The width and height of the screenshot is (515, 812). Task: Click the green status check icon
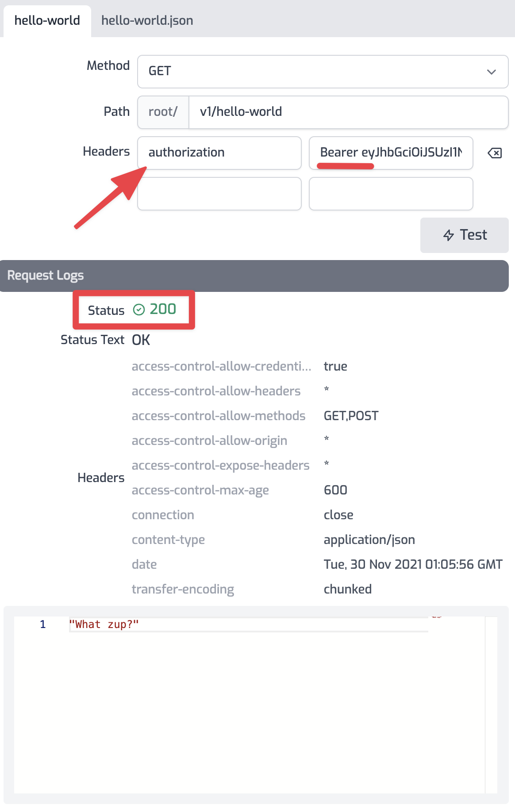(139, 310)
